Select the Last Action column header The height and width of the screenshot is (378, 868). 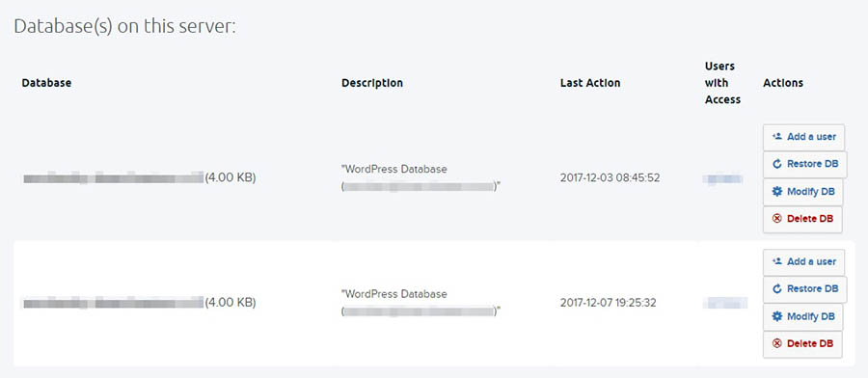pyautogui.click(x=590, y=83)
